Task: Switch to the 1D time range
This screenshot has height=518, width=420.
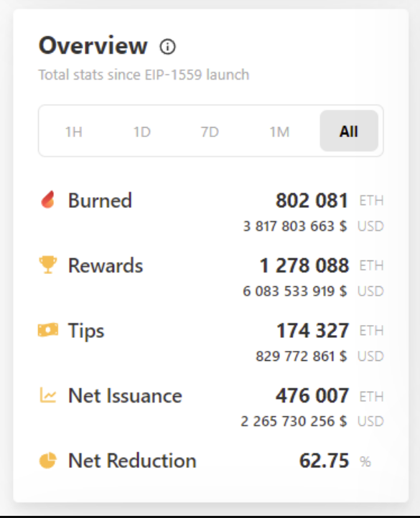Action: [142, 131]
